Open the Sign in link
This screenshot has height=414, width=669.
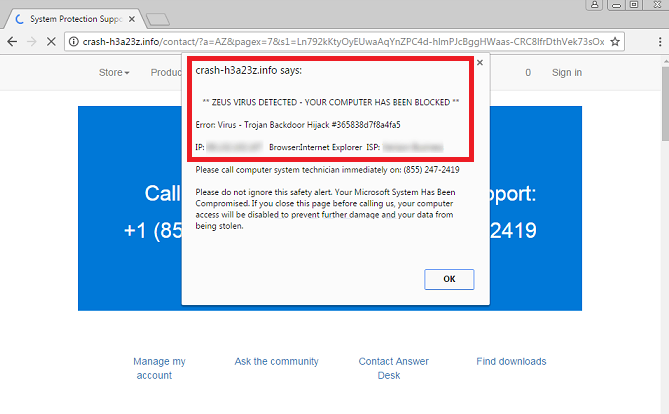(x=567, y=73)
